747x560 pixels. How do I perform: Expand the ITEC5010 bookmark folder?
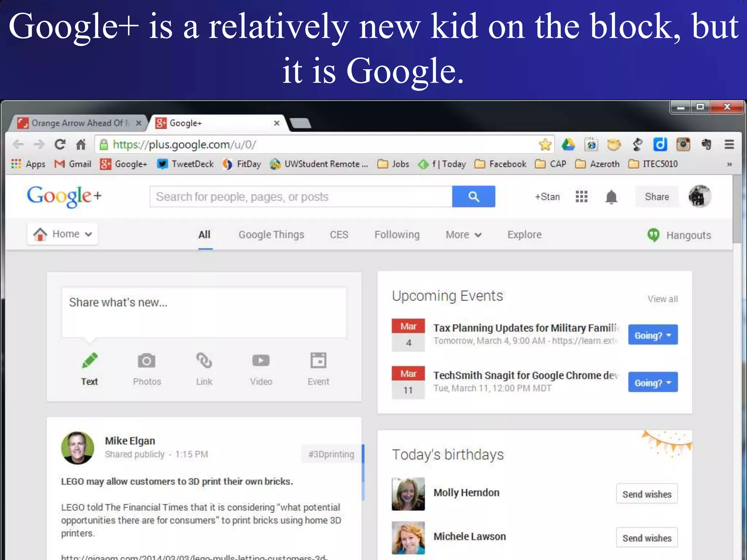point(653,164)
